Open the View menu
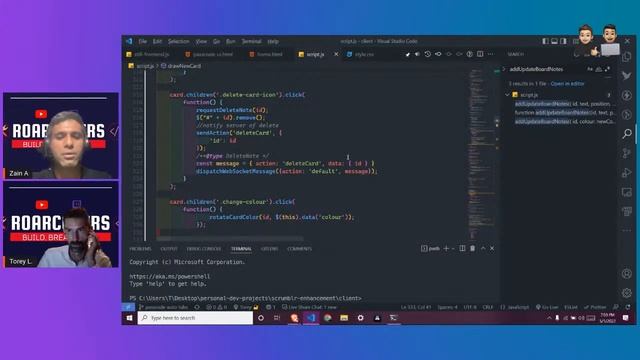This screenshot has width=640, height=360. (201, 41)
